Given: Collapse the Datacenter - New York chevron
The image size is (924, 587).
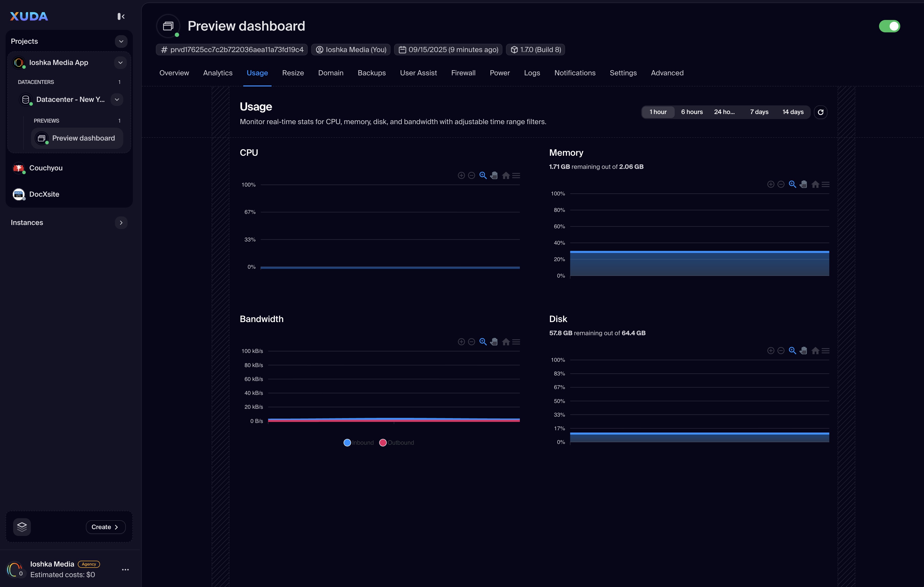Looking at the screenshot, I should coord(117,99).
